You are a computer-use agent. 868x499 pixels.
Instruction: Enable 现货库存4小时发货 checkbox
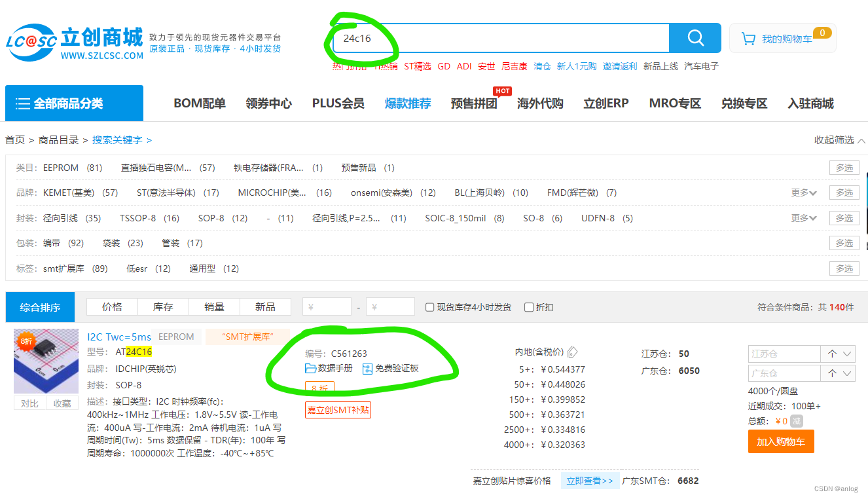430,306
